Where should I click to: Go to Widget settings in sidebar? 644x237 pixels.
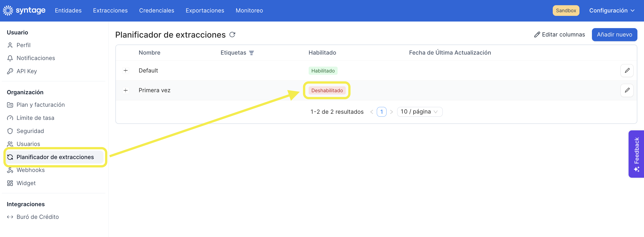coord(26,183)
